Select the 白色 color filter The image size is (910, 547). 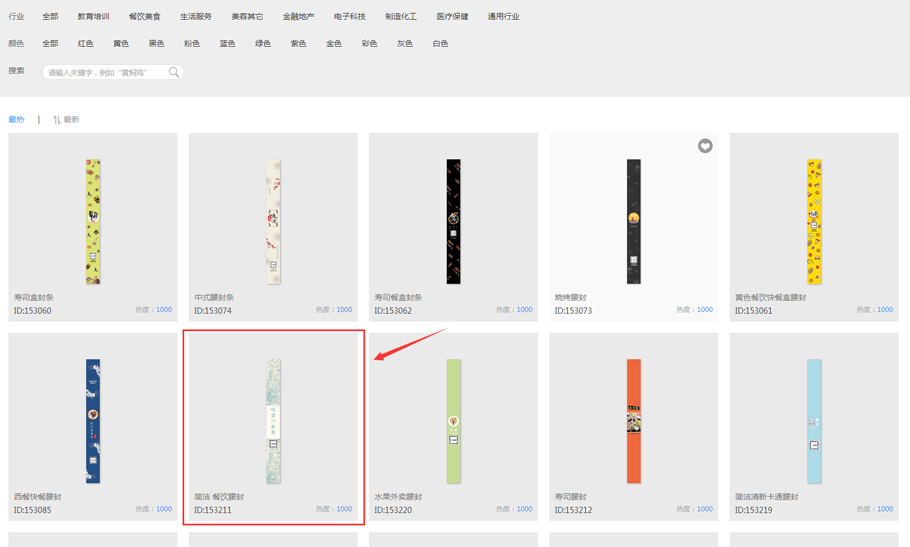pos(440,44)
